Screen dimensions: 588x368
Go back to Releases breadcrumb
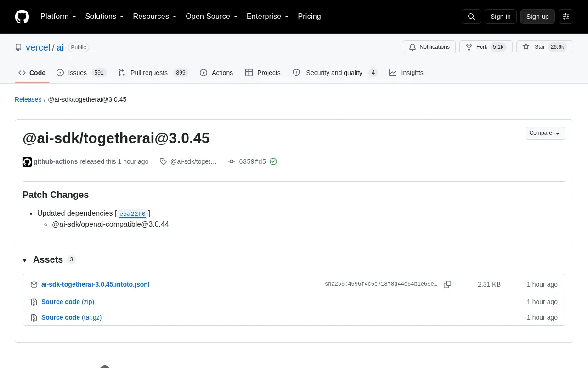tap(28, 99)
